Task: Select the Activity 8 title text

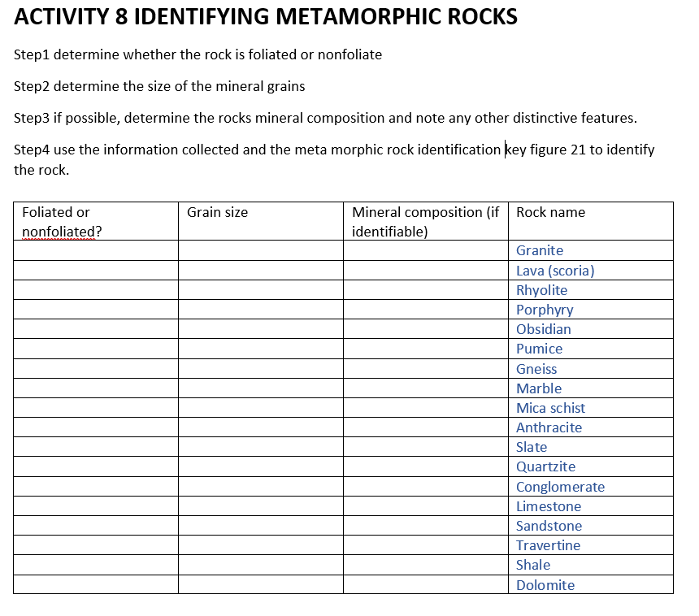Action: 265,16
